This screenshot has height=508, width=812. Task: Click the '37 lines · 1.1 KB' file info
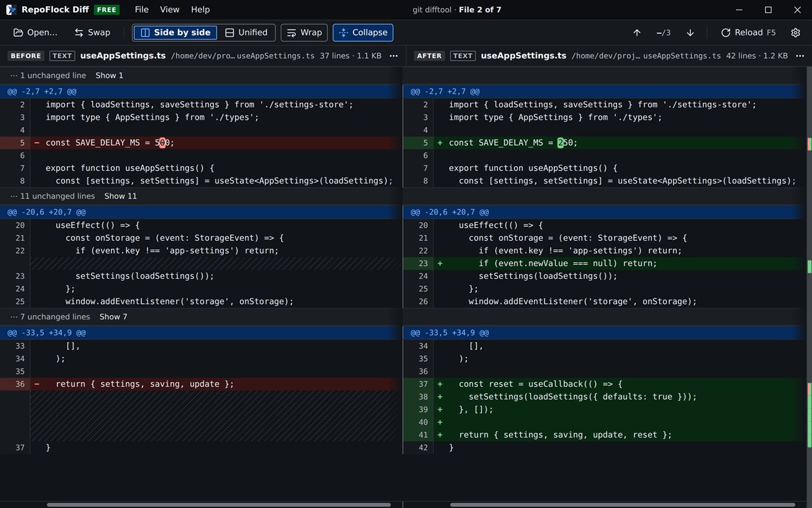pos(350,56)
